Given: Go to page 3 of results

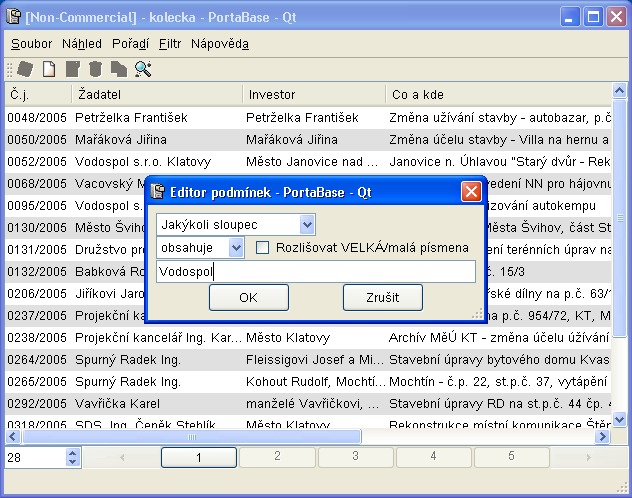Looking at the screenshot, I should [x=354, y=457].
